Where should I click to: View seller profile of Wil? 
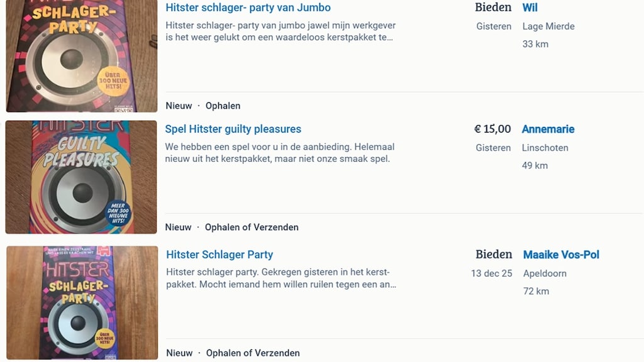click(x=530, y=8)
